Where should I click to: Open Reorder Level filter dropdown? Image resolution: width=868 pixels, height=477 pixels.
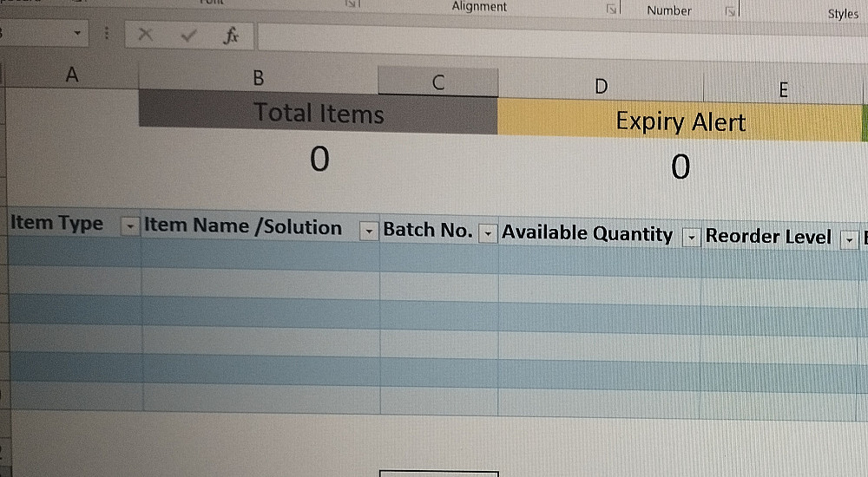click(x=849, y=240)
